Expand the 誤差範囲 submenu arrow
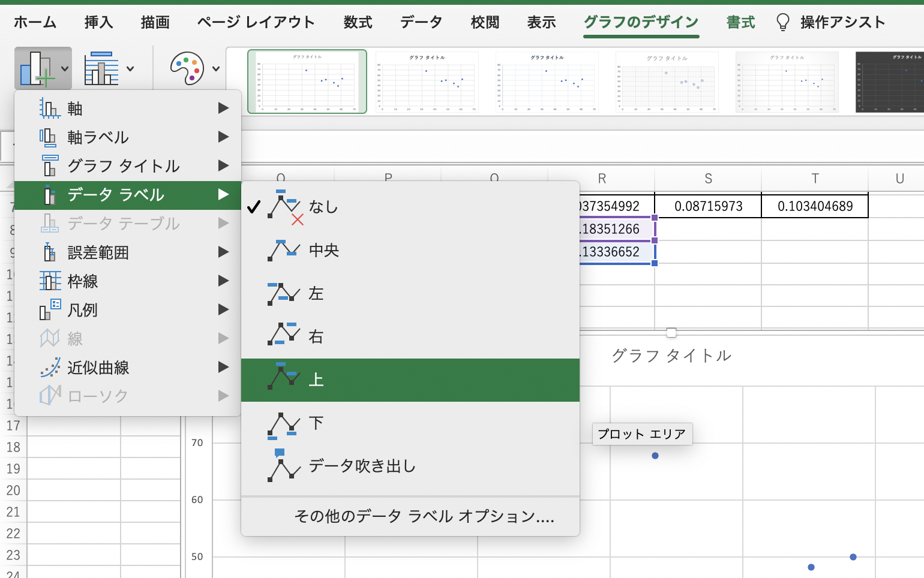This screenshot has height=578, width=924. click(x=223, y=252)
